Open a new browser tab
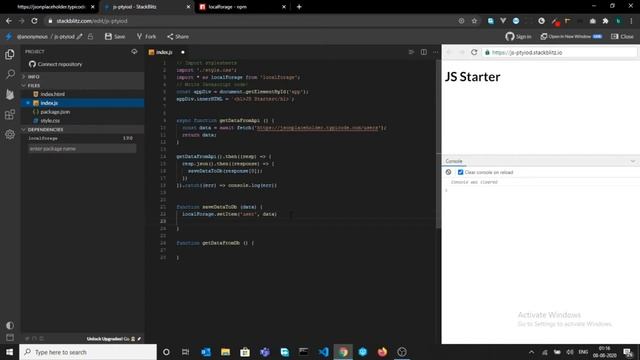 click(299, 7)
